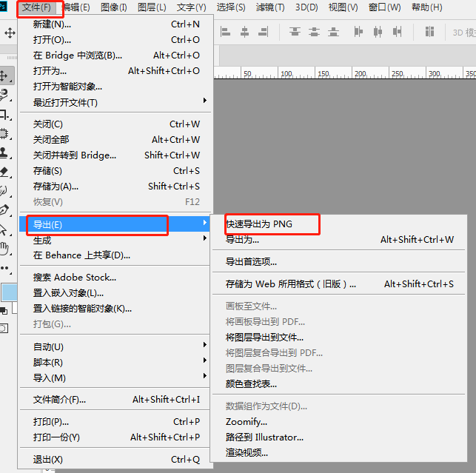This screenshot has height=473, width=476.
Task: Click the 文件(F) menu
Action: point(37,7)
